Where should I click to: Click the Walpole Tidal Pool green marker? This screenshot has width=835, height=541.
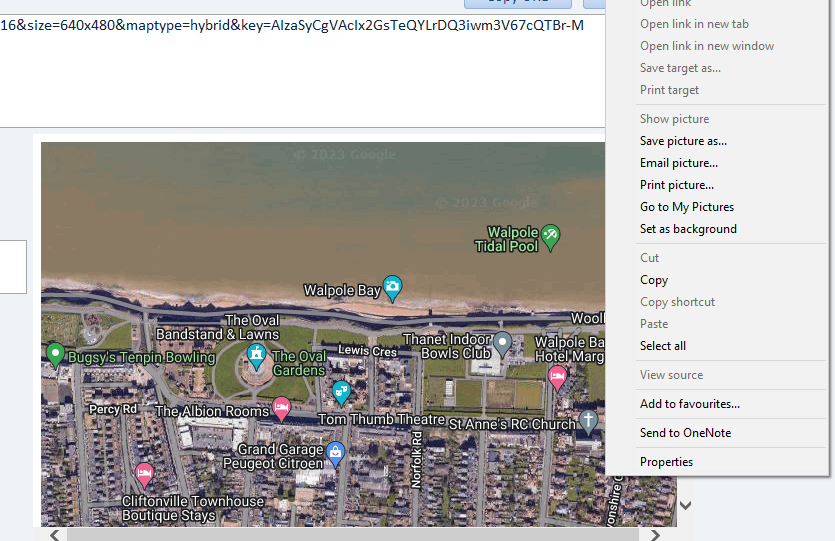[x=551, y=236]
